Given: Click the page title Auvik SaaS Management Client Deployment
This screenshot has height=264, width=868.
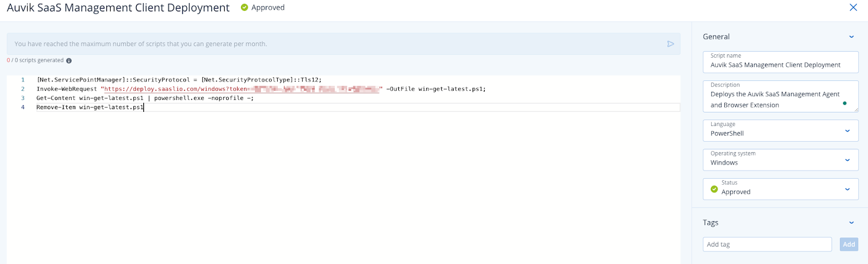Looking at the screenshot, I should [118, 8].
